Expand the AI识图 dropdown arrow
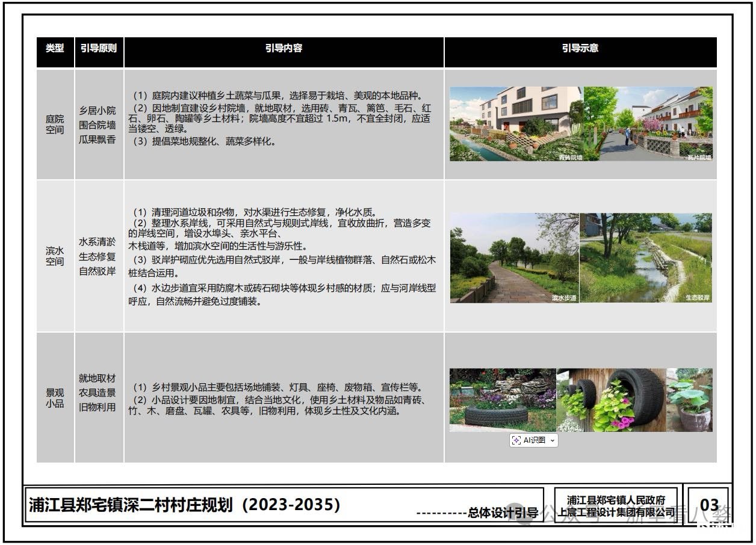756x545 pixels. click(x=553, y=441)
